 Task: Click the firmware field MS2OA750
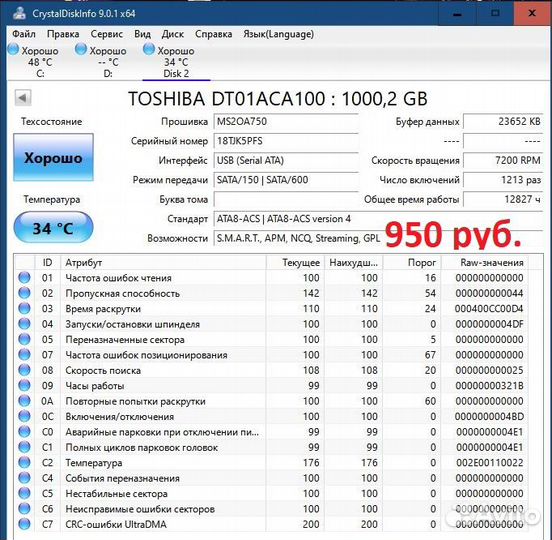pyautogui.click(x=286, y=122)
